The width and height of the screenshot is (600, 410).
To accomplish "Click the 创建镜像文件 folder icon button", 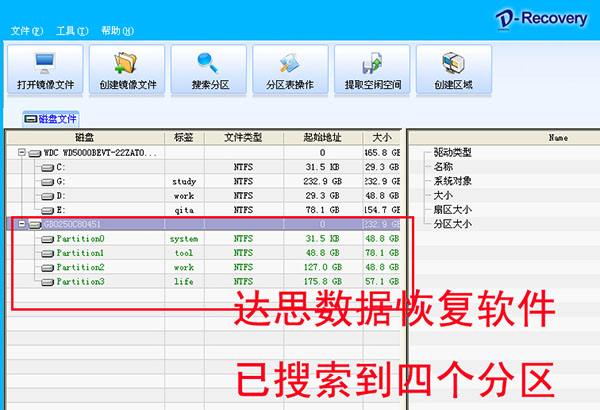I will click(127, 69).
